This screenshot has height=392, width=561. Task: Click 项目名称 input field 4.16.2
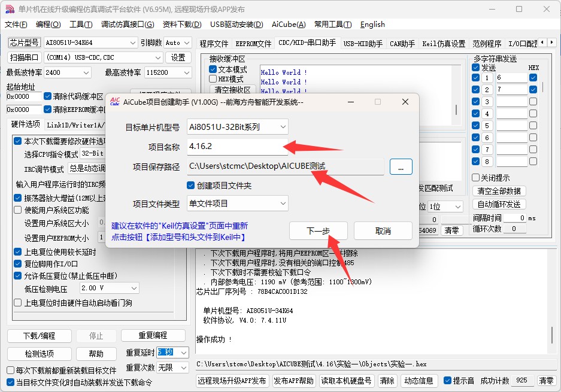238,146
